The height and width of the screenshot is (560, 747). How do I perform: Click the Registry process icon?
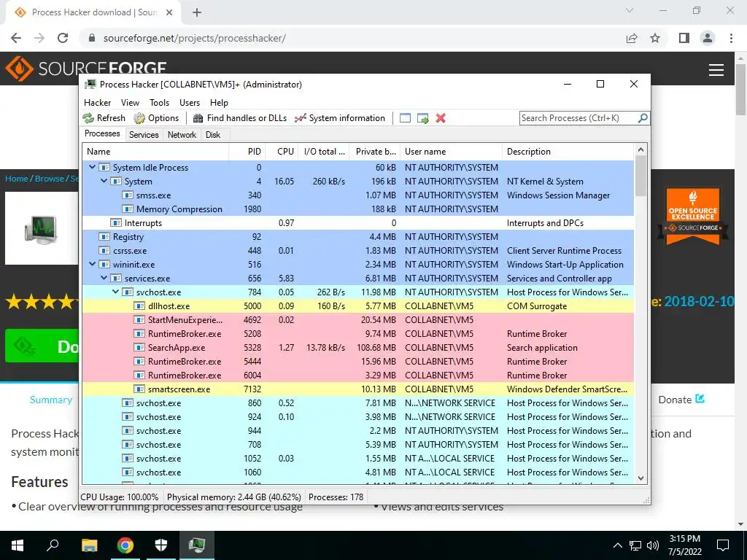[x=104, y=237]
